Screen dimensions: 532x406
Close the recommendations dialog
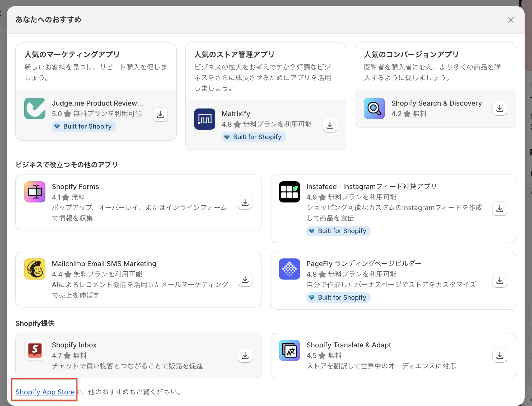pos(511,20)
